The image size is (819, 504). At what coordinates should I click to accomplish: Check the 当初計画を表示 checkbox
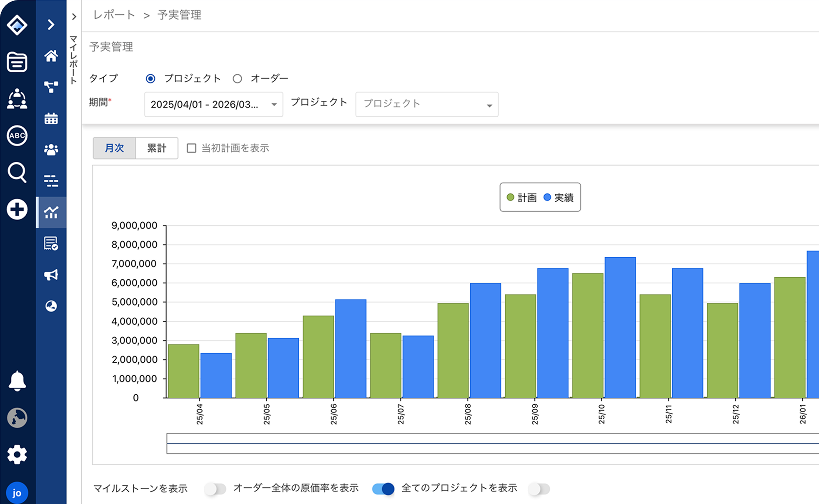click(x=191, y=148)
